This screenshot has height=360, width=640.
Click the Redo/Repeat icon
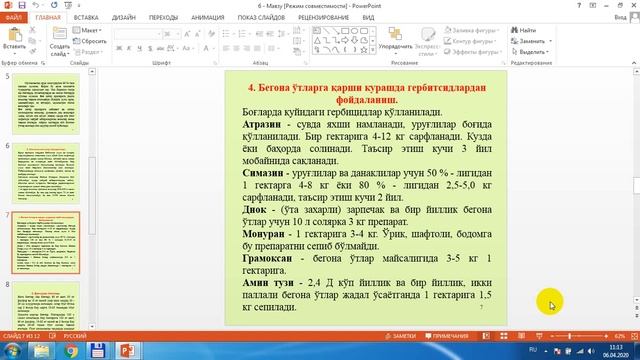click(x=54, y=5)
